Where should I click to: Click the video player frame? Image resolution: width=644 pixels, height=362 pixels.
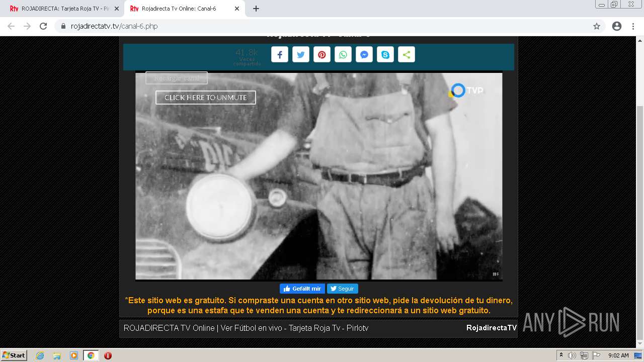[318, 176]
